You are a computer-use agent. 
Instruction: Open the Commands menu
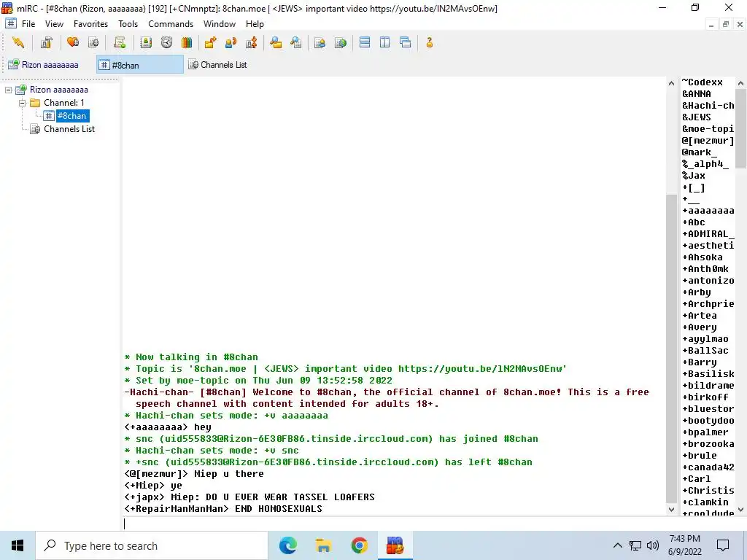coord(171,24)
